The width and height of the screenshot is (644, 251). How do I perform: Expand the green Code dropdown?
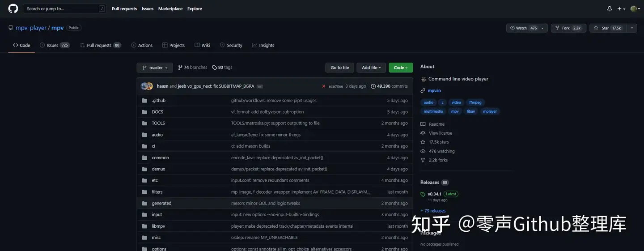click(401, 68)
